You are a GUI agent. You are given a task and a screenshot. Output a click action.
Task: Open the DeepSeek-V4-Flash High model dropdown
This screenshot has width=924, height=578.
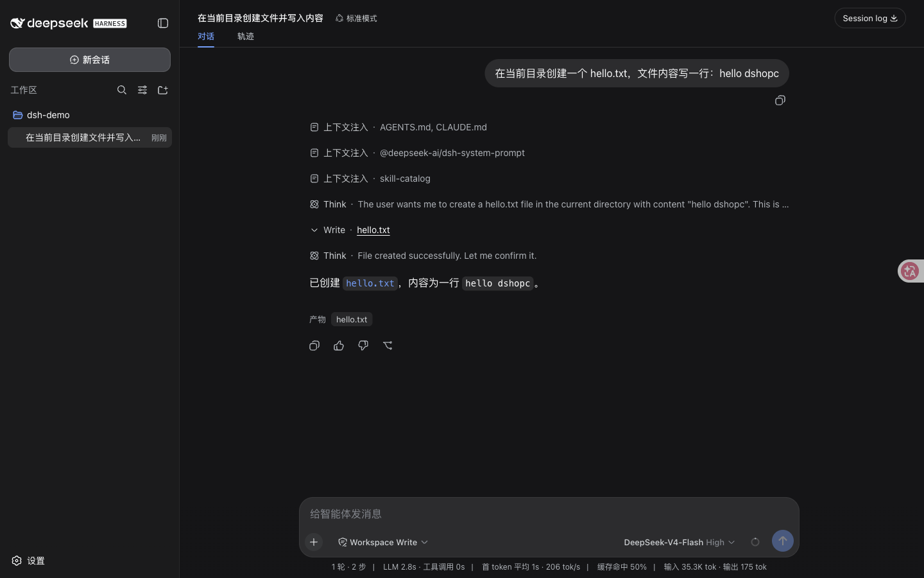pyautogui.click(x=679, y=542)
